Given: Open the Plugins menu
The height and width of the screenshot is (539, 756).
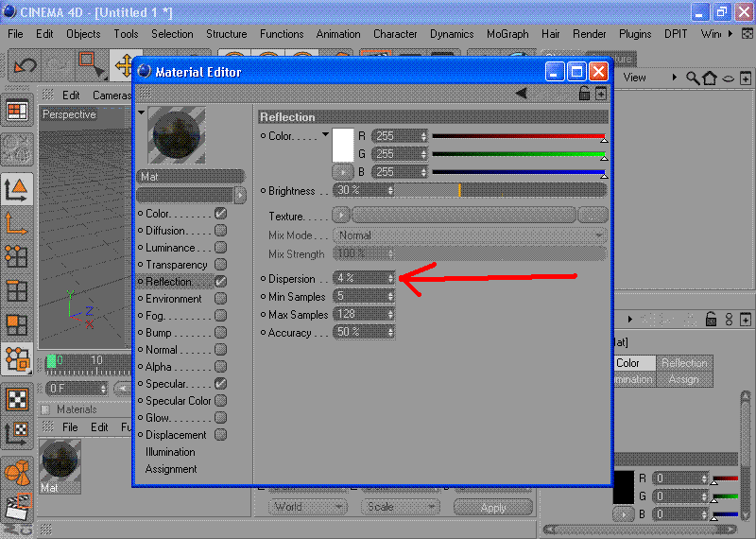Looking at the screenshot, I should tap(635, 34).
